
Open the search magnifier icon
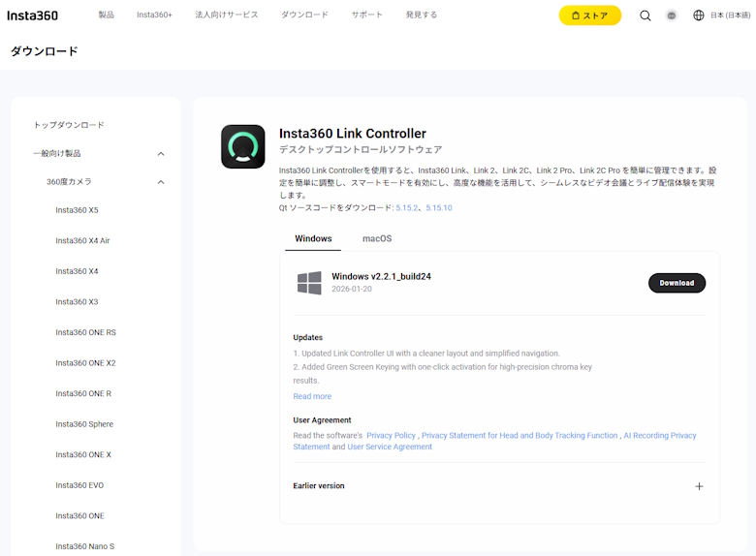click(646, 15)
